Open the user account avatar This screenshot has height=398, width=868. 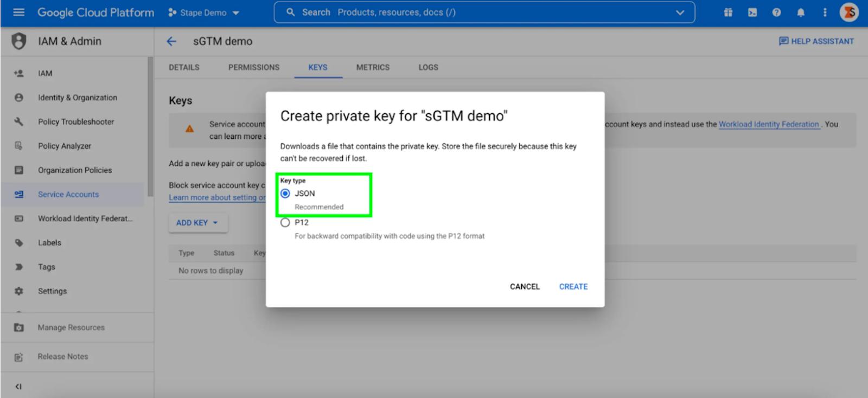coord(849,12)
